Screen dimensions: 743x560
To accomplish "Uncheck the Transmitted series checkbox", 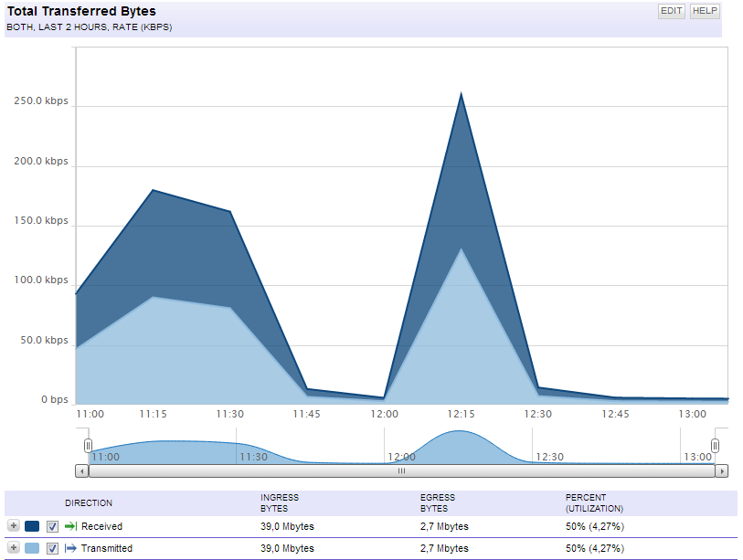I will [53, 548].
